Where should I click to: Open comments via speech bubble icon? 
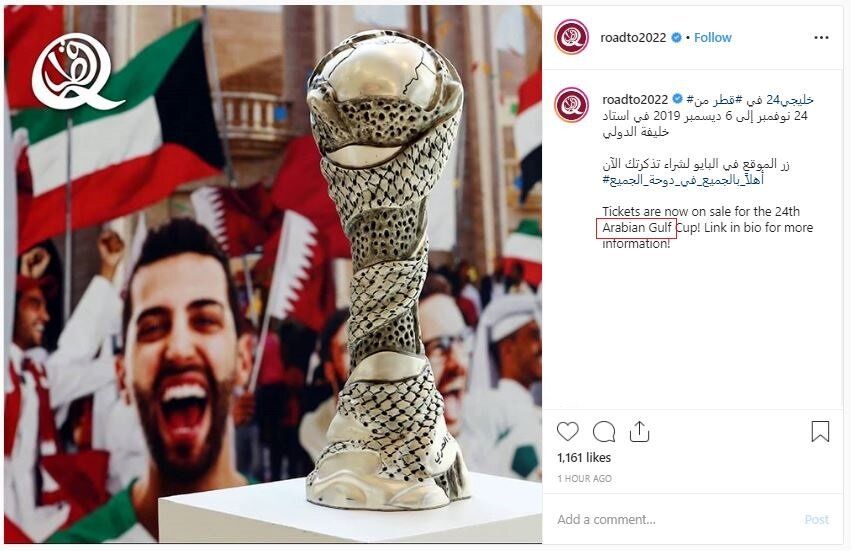click(x=604, y=432)
